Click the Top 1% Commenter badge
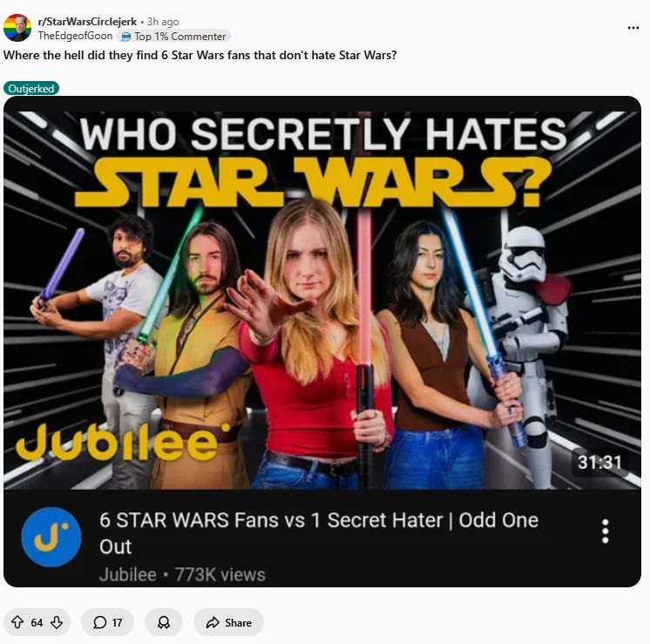 pyautogui.click(x=173, y=37)
